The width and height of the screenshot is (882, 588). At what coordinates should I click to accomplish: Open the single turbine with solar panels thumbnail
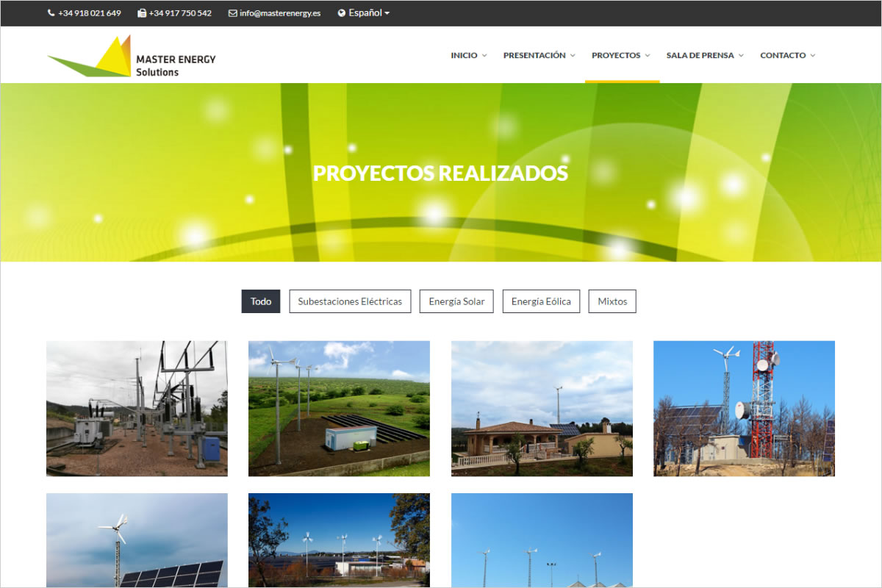point(137,540)
